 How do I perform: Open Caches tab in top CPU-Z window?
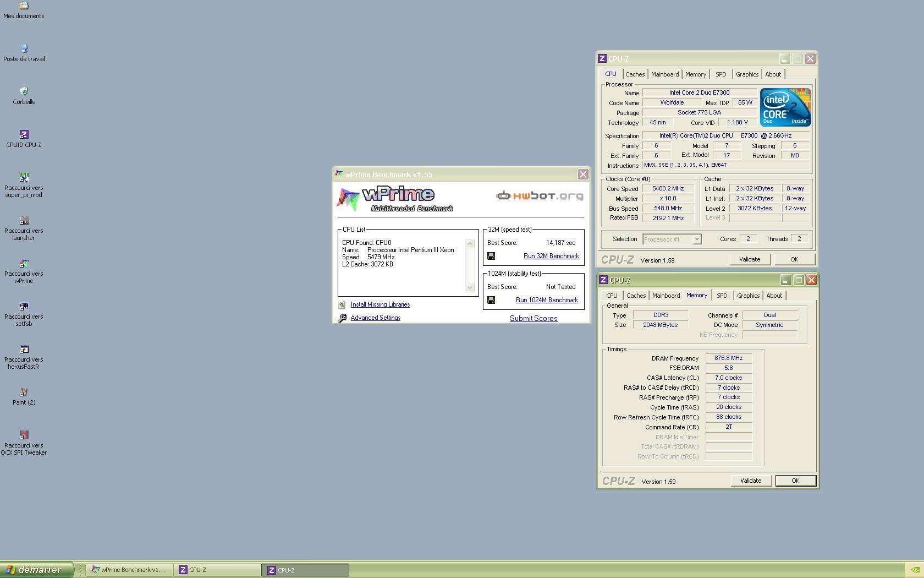point(635,74)
